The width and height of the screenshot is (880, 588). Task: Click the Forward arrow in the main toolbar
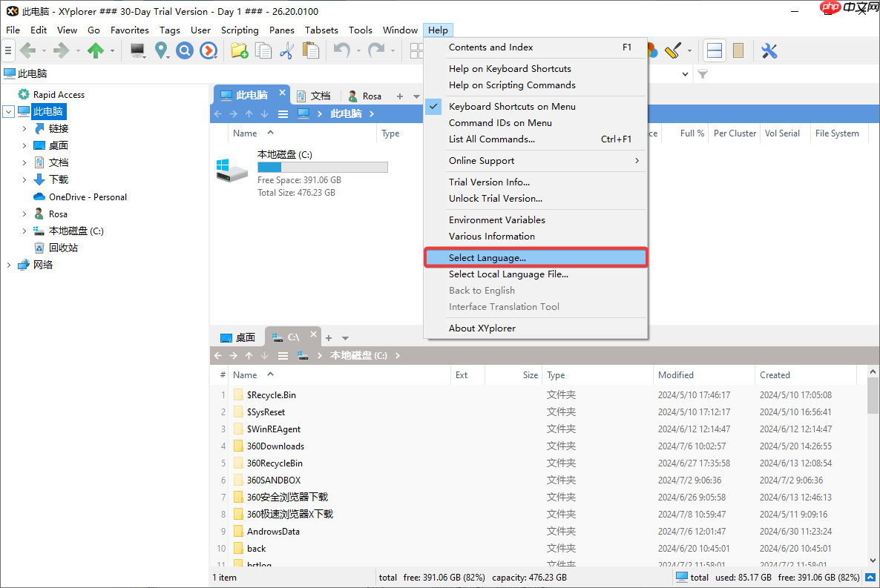pyautogui.click(x=61, y=51)
